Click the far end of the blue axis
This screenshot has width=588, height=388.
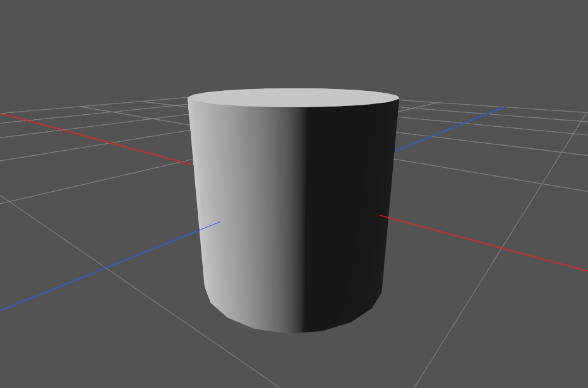click(502, 108)
